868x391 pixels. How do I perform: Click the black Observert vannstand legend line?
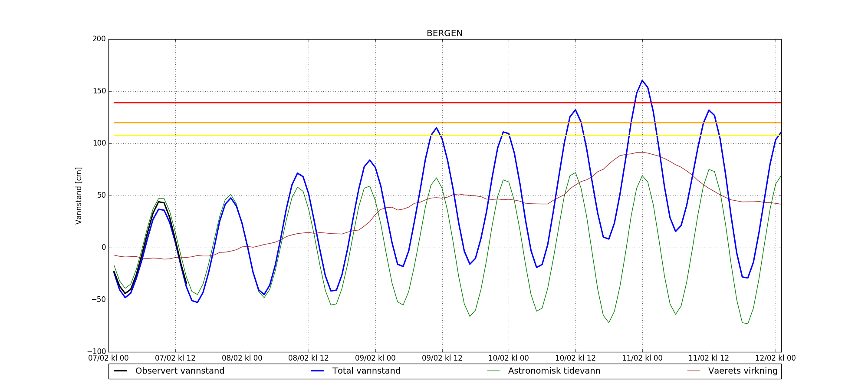pos(121,371)
